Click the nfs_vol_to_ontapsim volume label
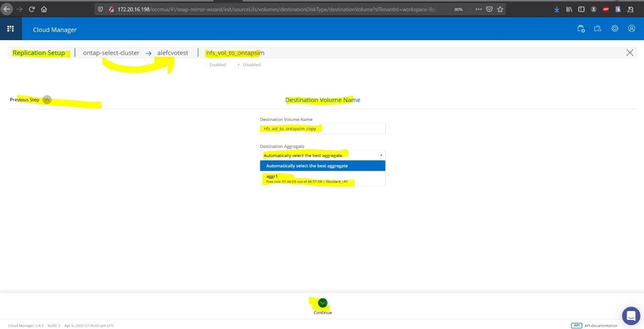Viewport: 644px width, 329px height. click(x=235, y=53)
